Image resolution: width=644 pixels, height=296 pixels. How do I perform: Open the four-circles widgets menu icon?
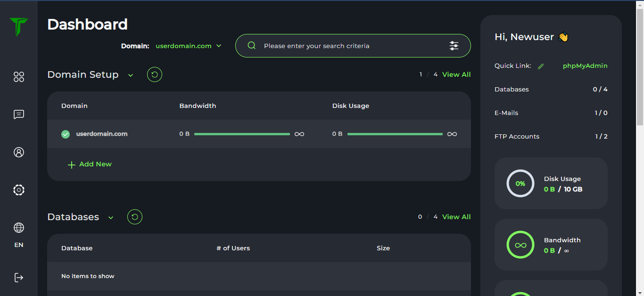pyautogui.click(x=19, y=77)
